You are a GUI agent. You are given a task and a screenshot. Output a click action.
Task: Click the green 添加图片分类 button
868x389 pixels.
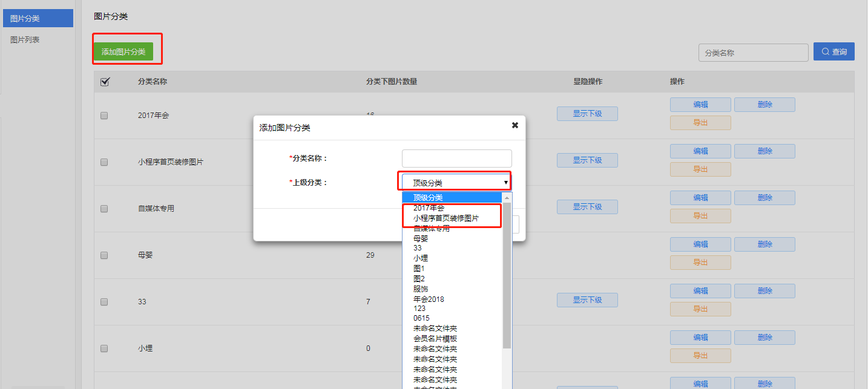point(123,52)
